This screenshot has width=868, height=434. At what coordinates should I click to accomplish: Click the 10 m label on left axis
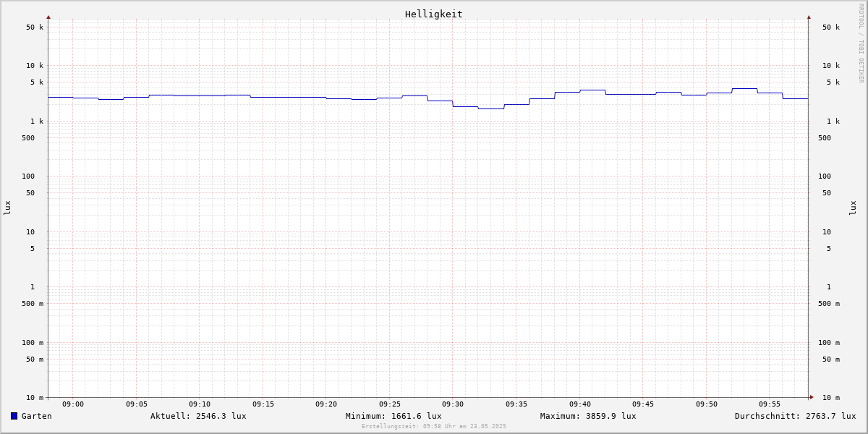click(35, 398)
